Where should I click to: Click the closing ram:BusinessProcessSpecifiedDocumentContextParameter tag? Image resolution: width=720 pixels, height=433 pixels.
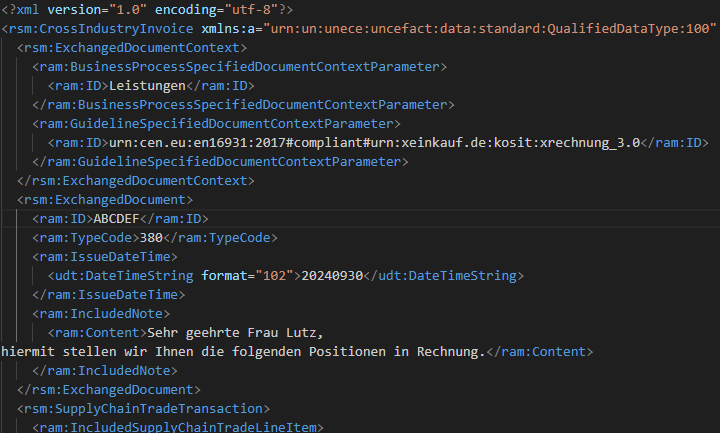click(243, 105)
